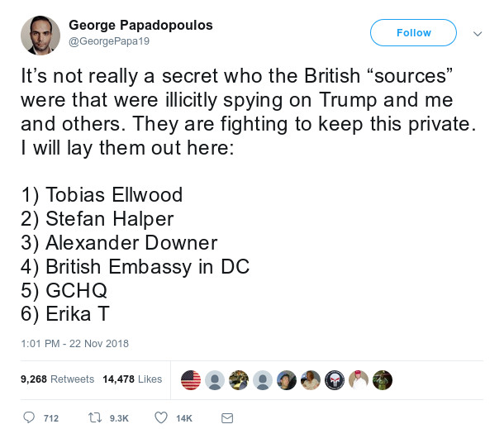Click the red hat liker avatar
The width and height of the screenshot is (504, 429).
pyautogui.click(x=359, y=379)
